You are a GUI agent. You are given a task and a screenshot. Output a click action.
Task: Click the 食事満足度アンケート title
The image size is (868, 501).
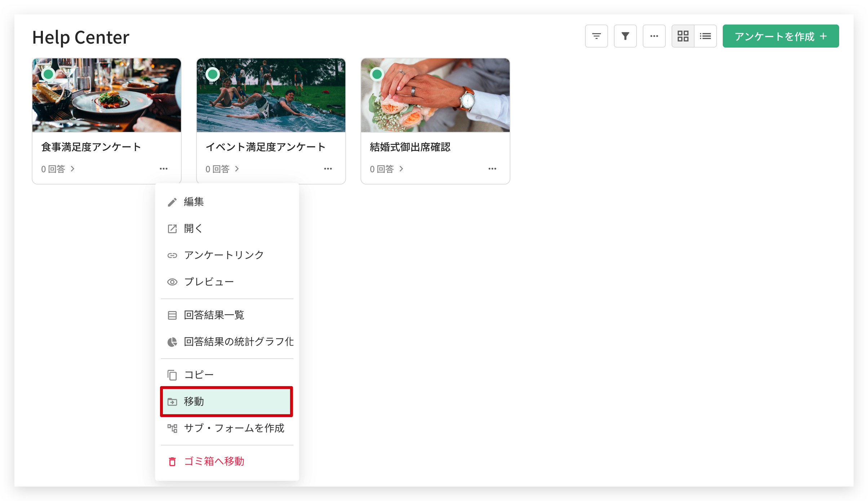91,147
